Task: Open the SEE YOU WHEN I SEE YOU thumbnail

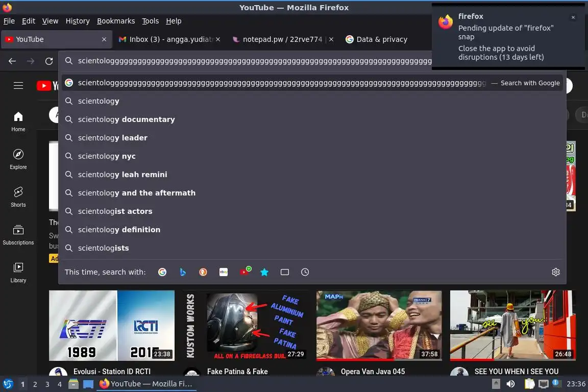Action: pos(513,326)
